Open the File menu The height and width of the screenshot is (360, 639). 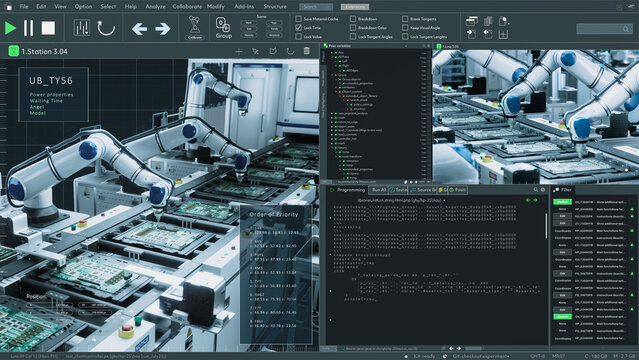(24, 7)
